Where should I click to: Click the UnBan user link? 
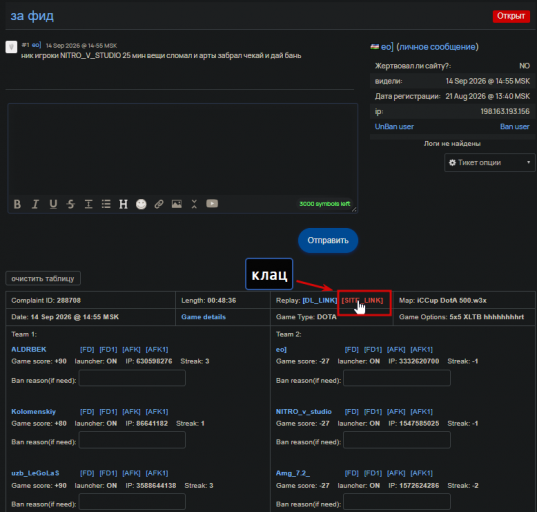coord(394,126)
